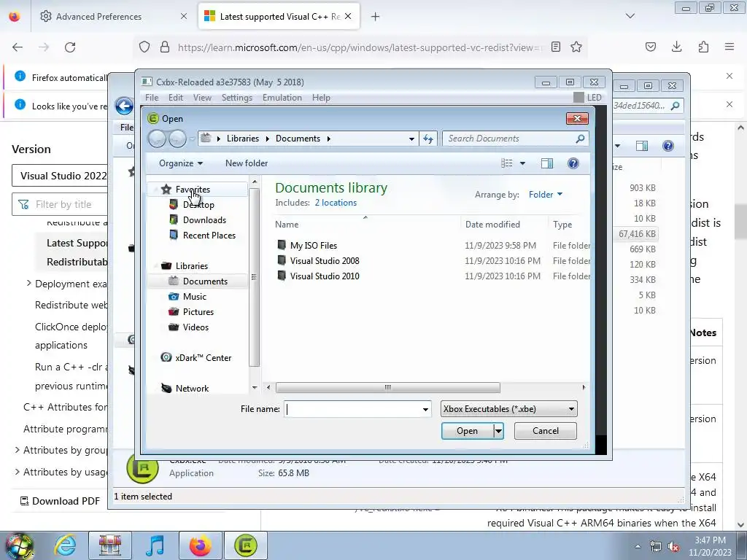Image resolution: width=747 pixels, height=560 pixels.
Task: Click the Open button
Action: 467,431
